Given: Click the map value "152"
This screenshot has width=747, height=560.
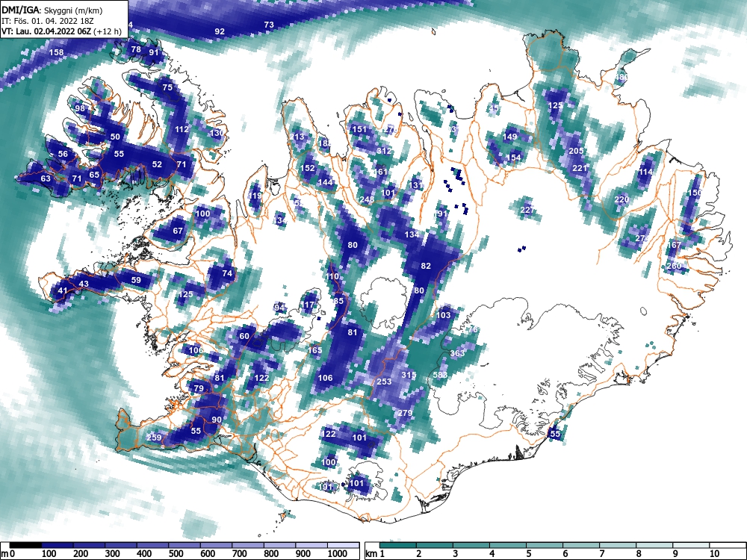Looking at the screenshot, I should [308, 168].
